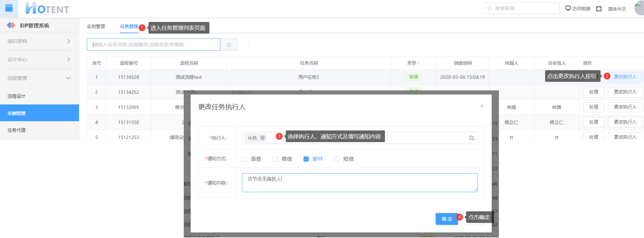
Task: Check the 短信 notification checkbox
Action: click(x=337, y=159)
